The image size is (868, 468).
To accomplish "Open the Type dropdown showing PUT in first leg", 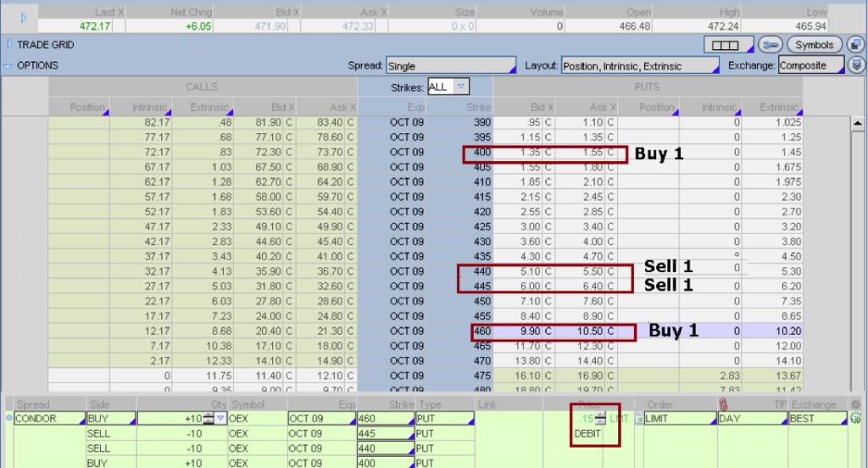I will coord(445,419).
